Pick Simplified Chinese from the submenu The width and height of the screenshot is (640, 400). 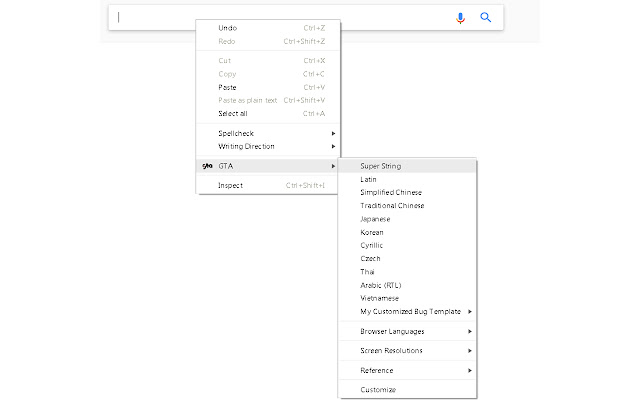[x=391, y=192]
